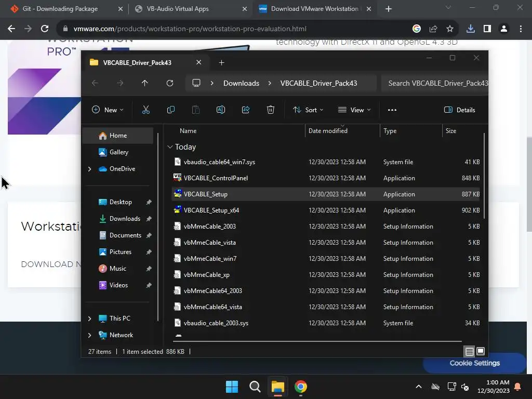Click the Paste clipboard icon
The width and height of the screenshot is (532, 399).
pos(196,110)
